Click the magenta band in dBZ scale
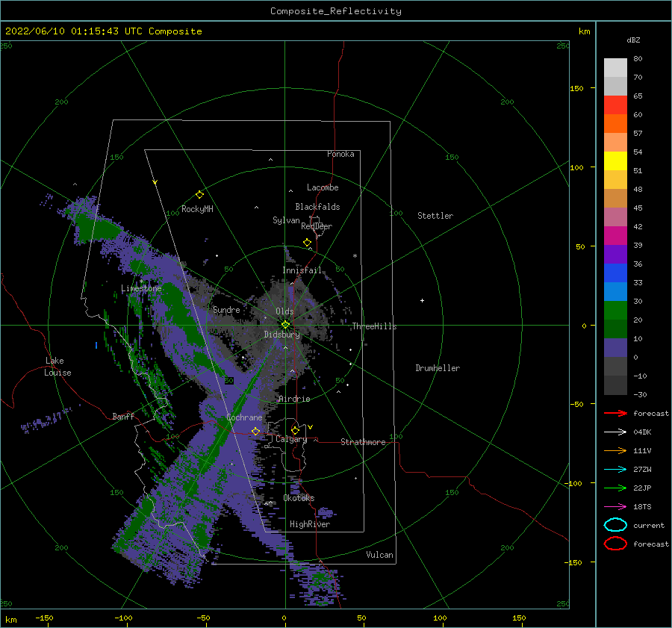Viewport: 672px width, 628px height. (615, 235)
